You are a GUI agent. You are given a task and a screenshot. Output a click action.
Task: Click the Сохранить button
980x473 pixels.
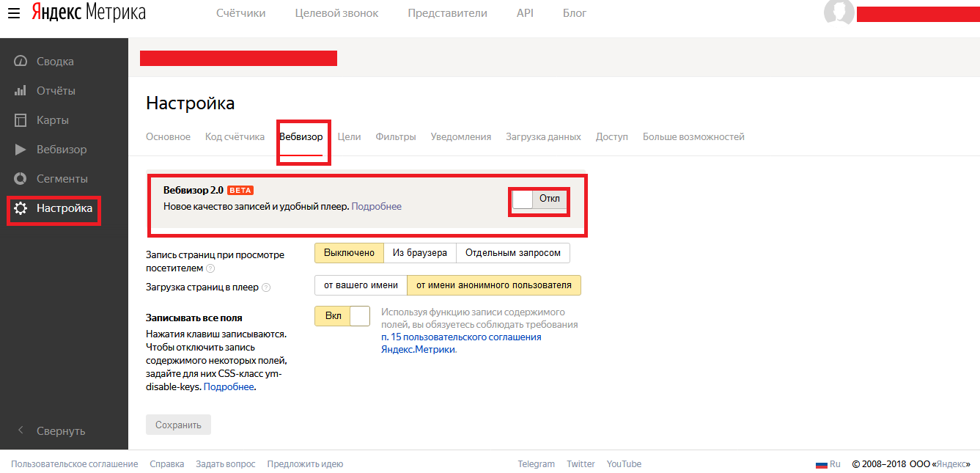[178, 425]
